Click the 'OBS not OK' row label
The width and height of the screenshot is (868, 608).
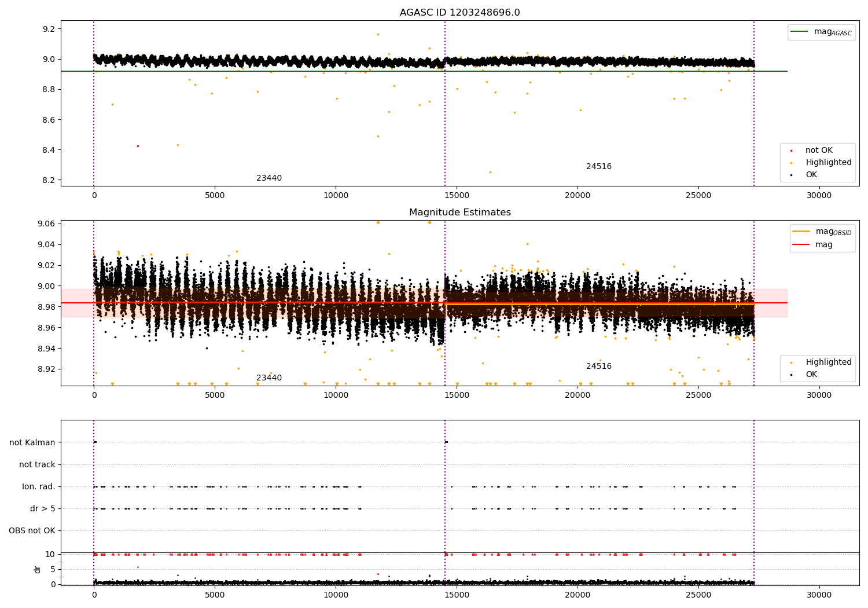point(32,530)
